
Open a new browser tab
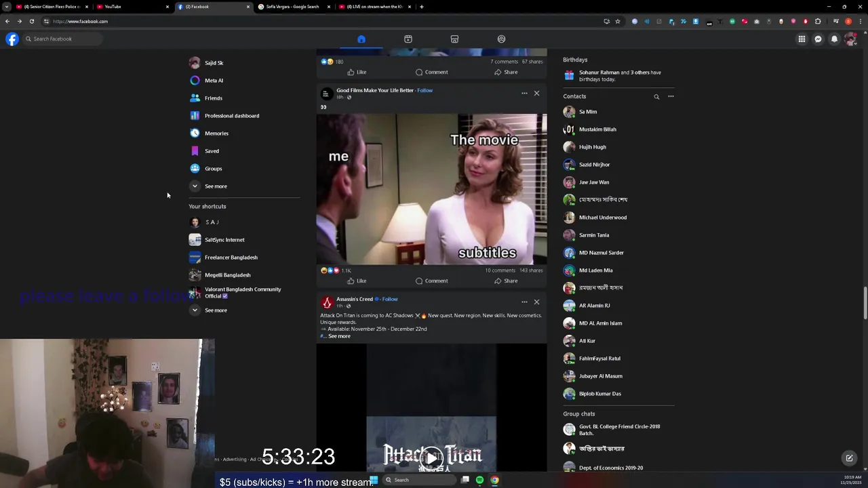point(422,7)
